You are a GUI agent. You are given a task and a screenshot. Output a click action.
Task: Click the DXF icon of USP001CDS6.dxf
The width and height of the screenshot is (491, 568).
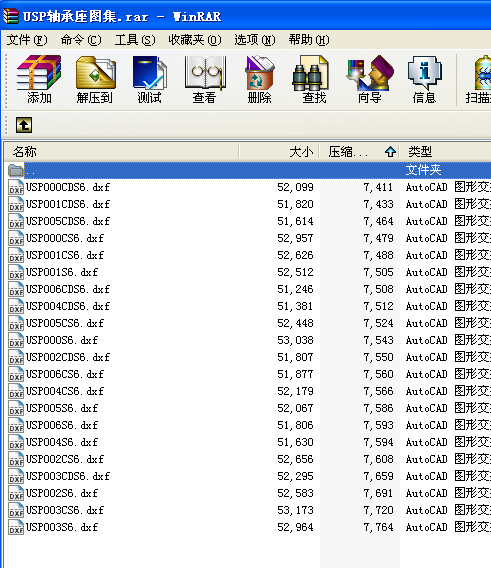point(16,204)
